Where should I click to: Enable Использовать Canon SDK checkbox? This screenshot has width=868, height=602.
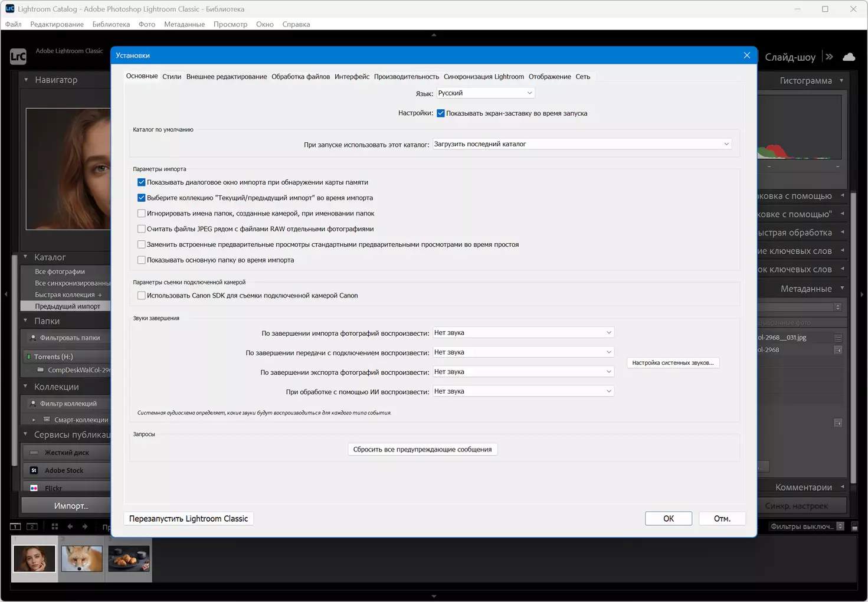click(x=142, y=296)
